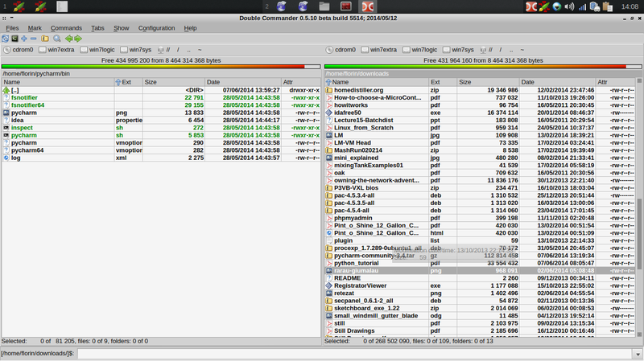This screenshot has height=361, width=644.
Task: Click the refresh toolbar icon
Action: pos(5,39)
